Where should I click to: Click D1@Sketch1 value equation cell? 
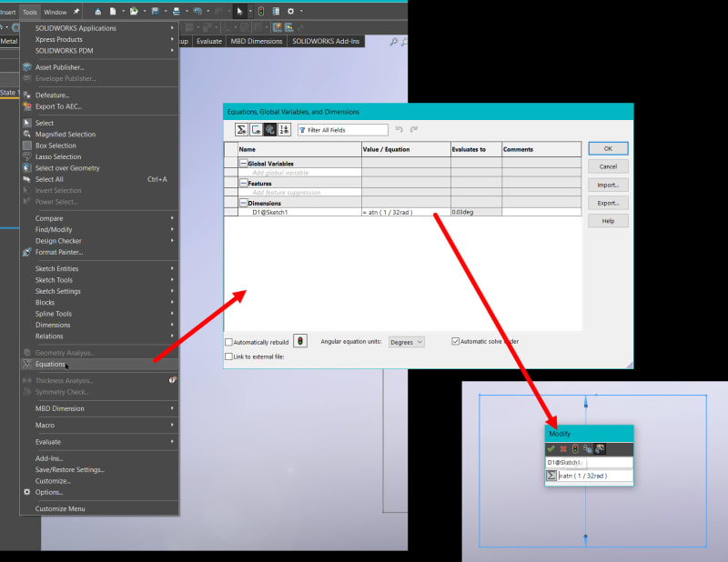click(x=406, y=212)
